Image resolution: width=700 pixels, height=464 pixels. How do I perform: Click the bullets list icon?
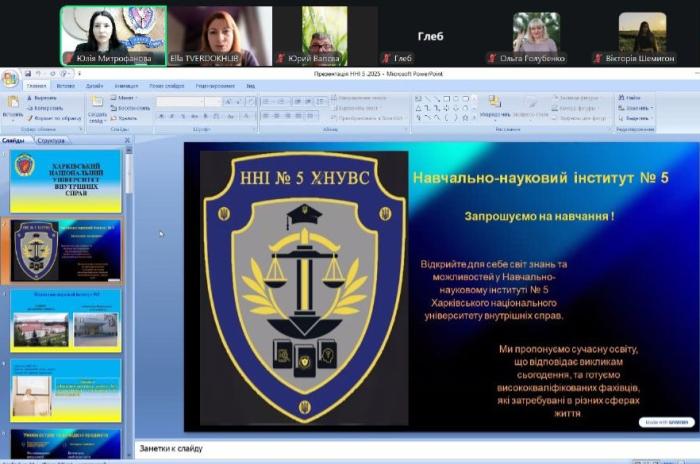pos(268,102)
